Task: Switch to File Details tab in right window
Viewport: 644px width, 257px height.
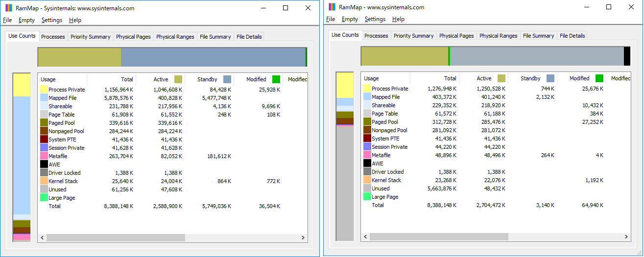Action: click(572, 36)
